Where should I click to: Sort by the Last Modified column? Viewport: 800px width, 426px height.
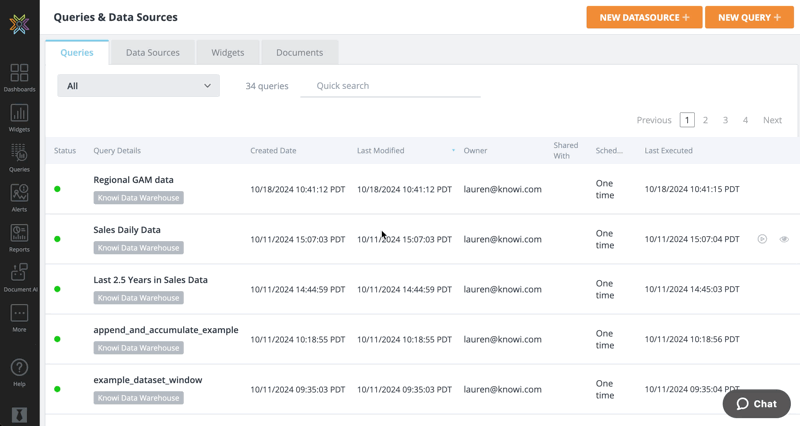[x=381, y=151]
